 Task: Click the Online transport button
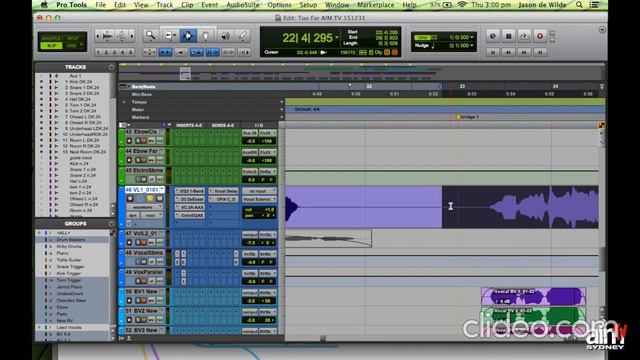[x=493, y=36]
